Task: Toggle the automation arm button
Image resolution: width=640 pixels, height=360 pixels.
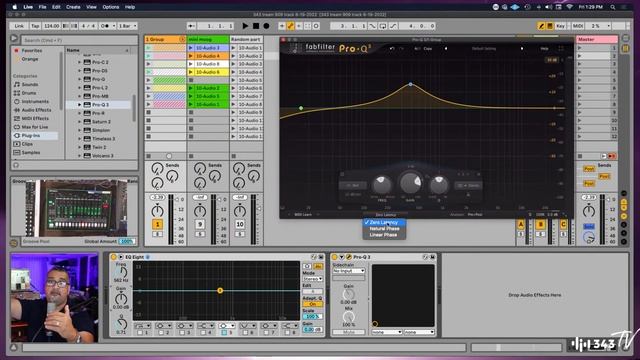Action: pos(290,26)
